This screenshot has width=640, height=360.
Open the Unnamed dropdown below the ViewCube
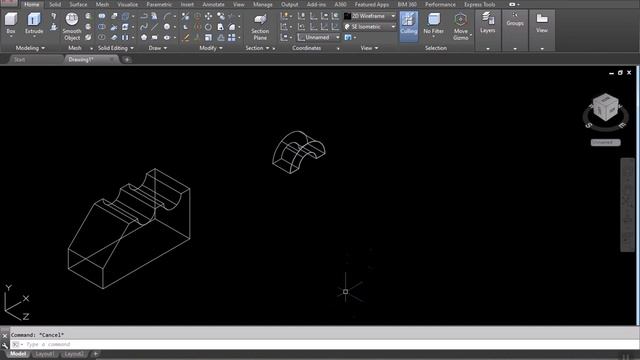click(x=606, y=142)
